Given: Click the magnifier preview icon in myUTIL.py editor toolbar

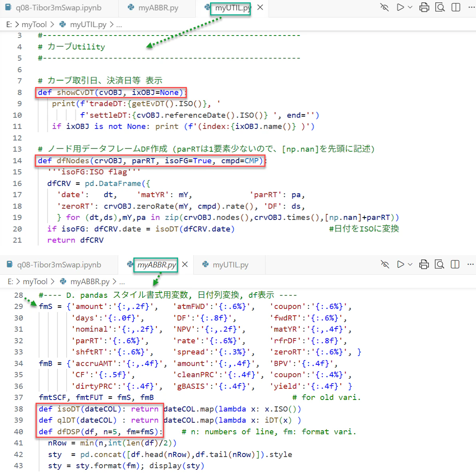Looking at the screenshot, I should (x=440, y=7).
